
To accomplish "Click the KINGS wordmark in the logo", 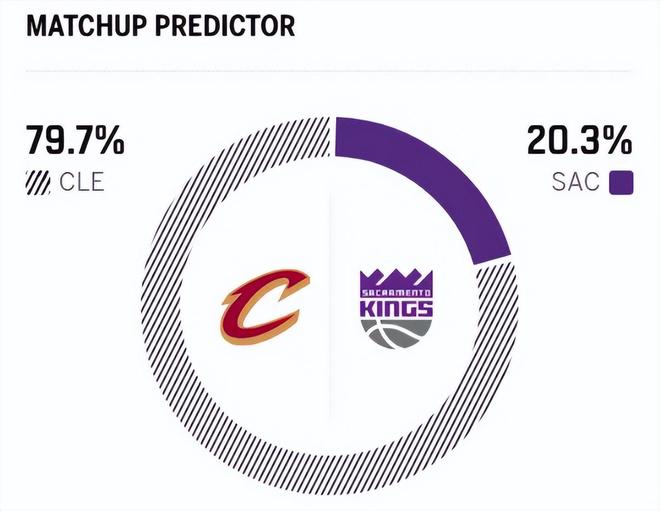I will tap(396, 308).
